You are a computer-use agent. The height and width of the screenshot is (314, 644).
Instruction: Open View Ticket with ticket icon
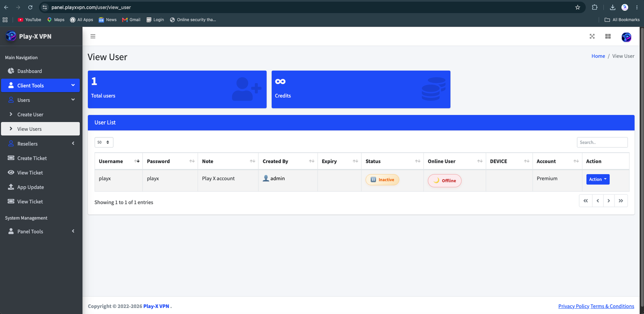(40, 201)
